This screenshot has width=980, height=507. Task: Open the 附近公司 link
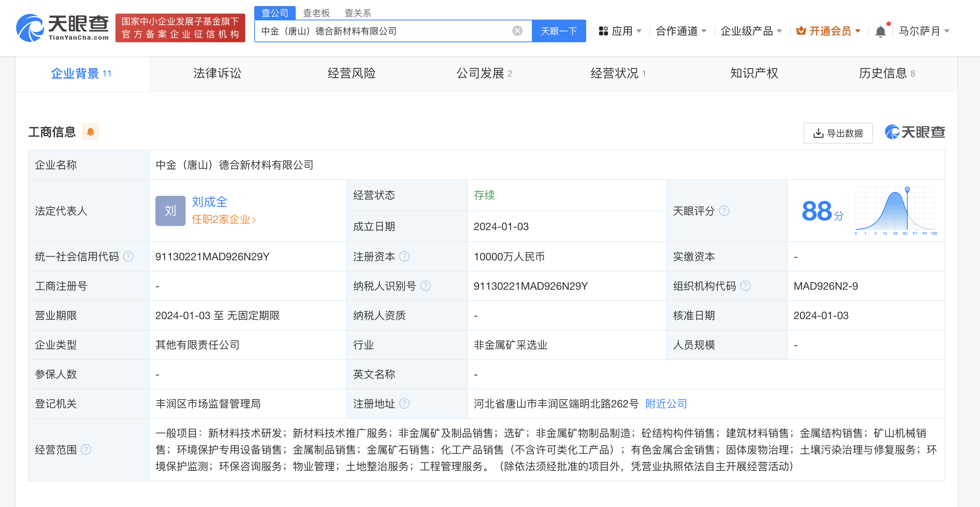tap(666, 404)
